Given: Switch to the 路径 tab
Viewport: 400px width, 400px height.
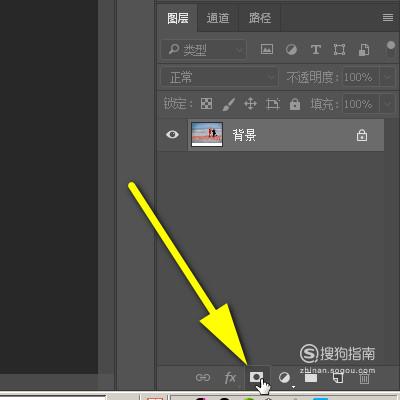Looking at the screenshot, I should (x=260, y=18).
